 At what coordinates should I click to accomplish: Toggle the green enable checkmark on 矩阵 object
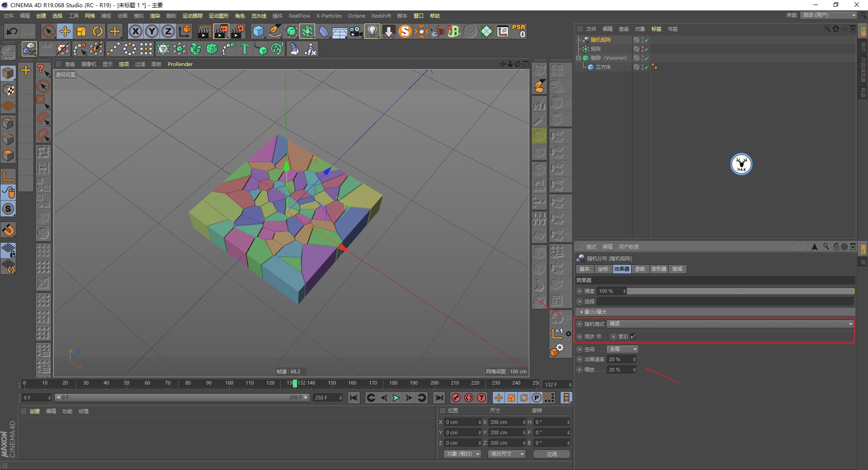tap(646, 49)
